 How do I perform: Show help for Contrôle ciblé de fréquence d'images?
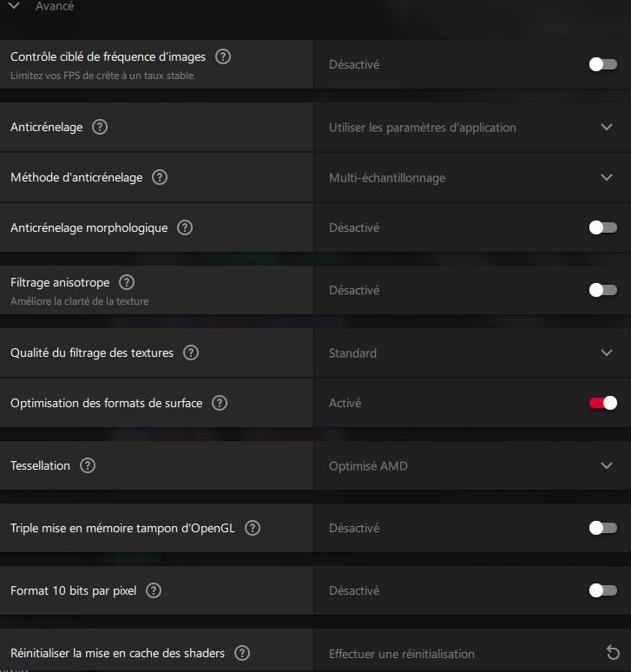(223, 56)
